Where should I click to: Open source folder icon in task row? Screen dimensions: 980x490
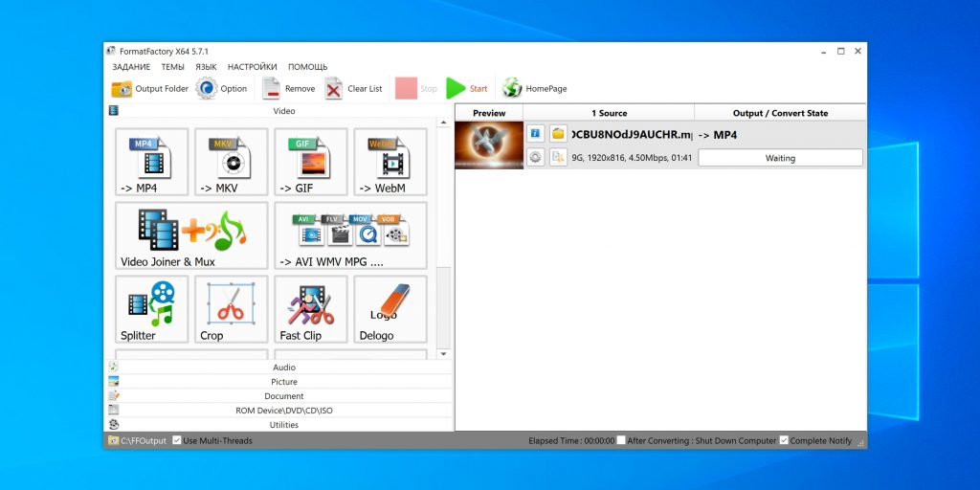click(x=558, y=133)
